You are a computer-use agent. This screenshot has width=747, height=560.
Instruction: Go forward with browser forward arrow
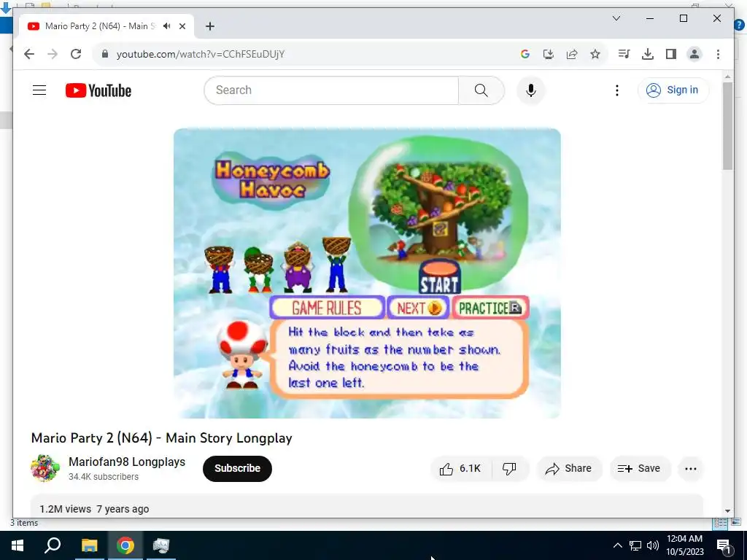53,54
